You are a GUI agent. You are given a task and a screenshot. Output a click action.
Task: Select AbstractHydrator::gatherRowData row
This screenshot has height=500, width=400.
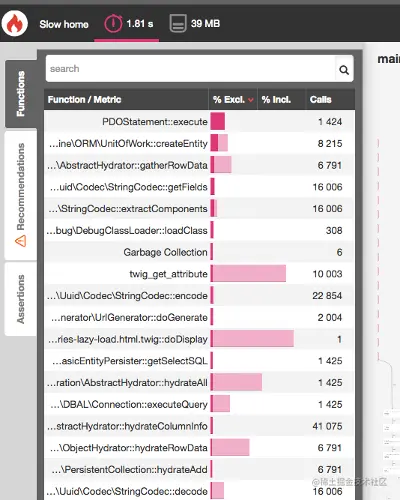[x=199, y=165]
